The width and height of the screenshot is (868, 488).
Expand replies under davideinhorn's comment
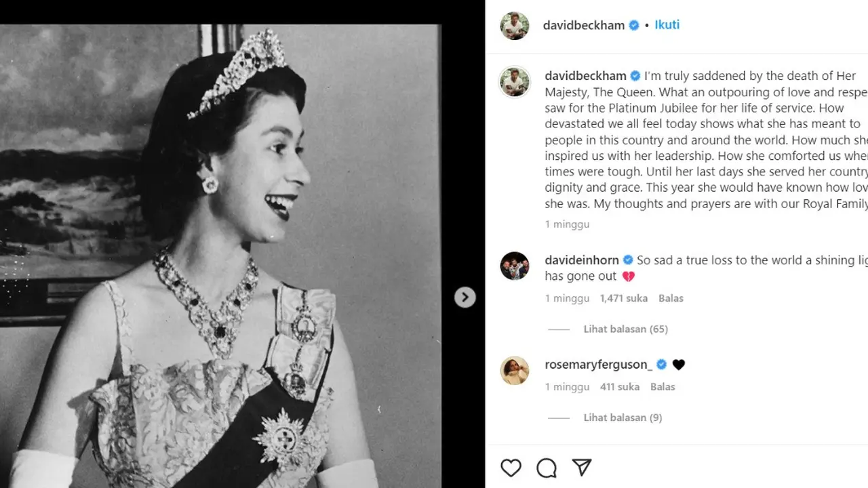pyautogui.click(x=625, y=329)
